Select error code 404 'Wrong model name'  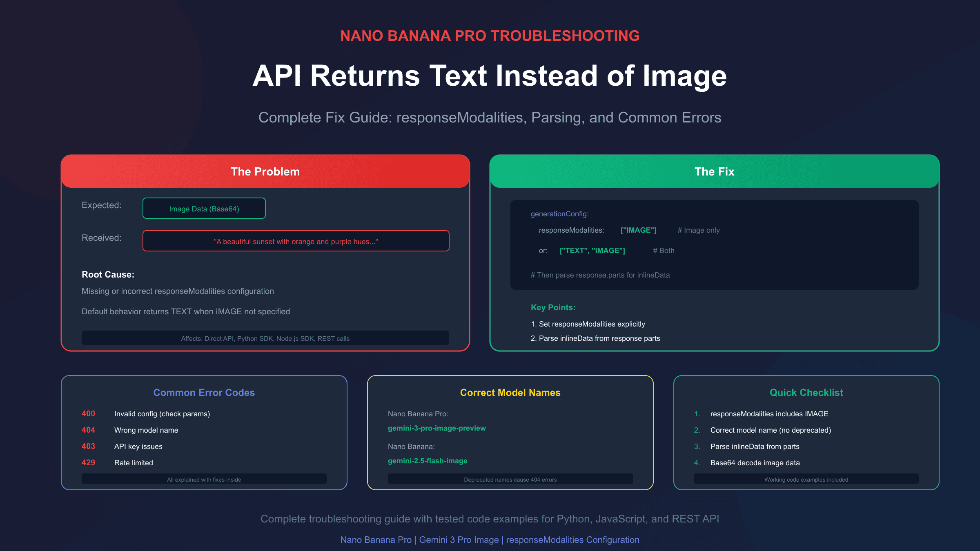(x=146, y=430)
